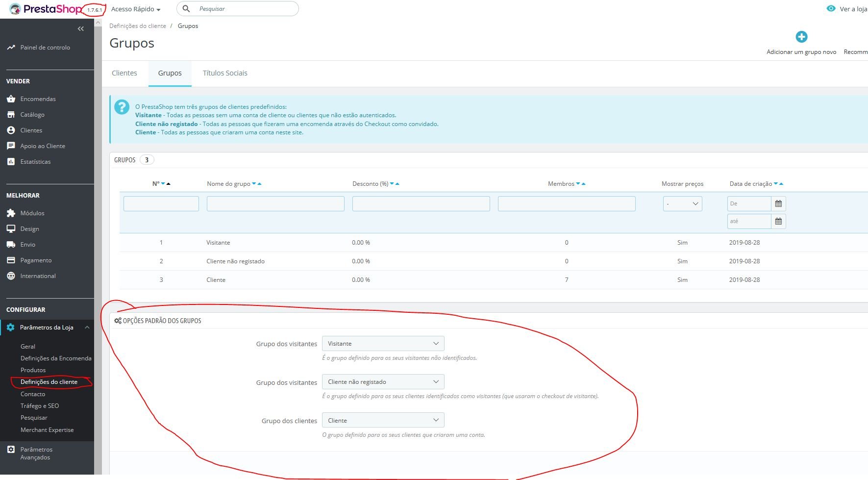Sort Nome do grupo ascending arrow
The image size is (868, 480).
pos(259,184)
